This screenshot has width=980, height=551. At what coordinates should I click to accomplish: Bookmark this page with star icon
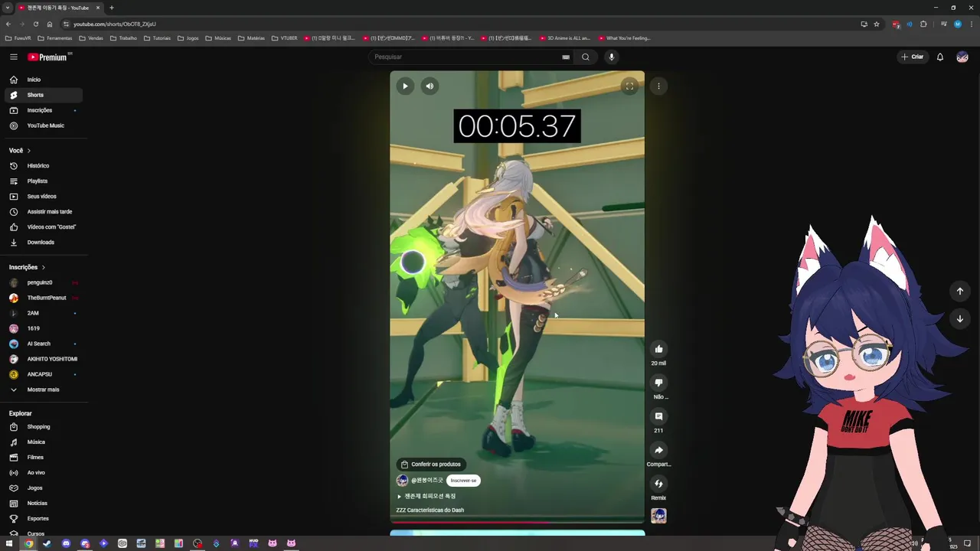(x=877, y=24)
